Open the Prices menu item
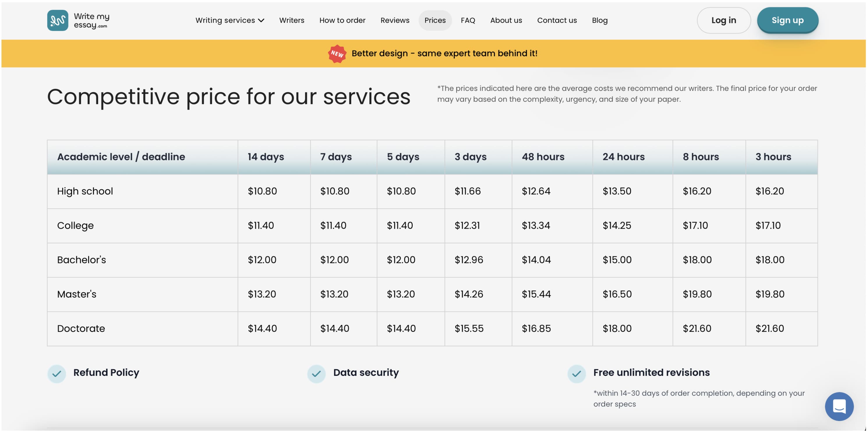 tap(435, 20)
